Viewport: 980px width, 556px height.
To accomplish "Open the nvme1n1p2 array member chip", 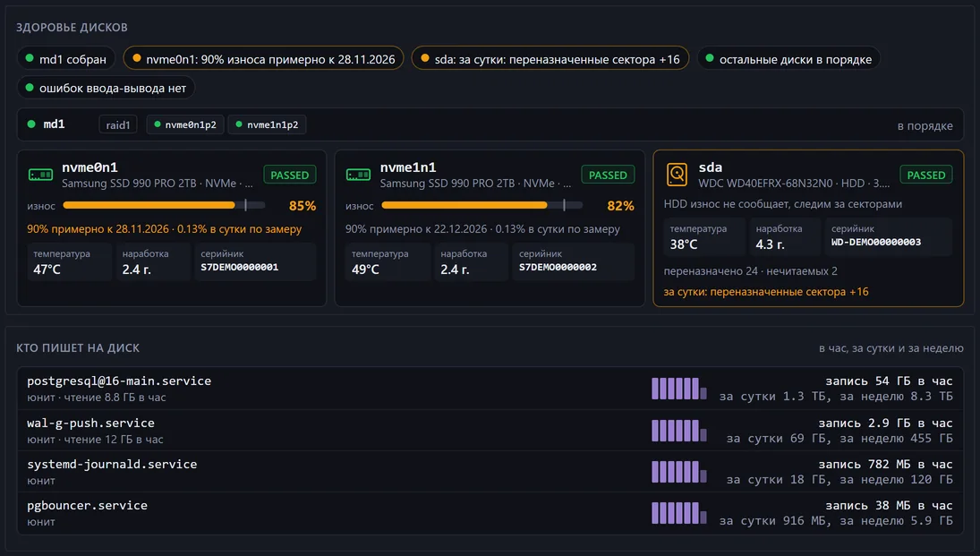I will [x=268, y=124].
